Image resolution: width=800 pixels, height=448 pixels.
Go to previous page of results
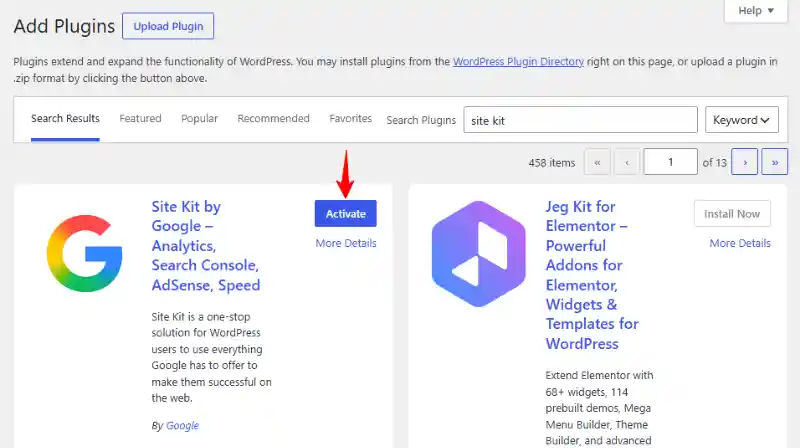(x=627, y=162)
